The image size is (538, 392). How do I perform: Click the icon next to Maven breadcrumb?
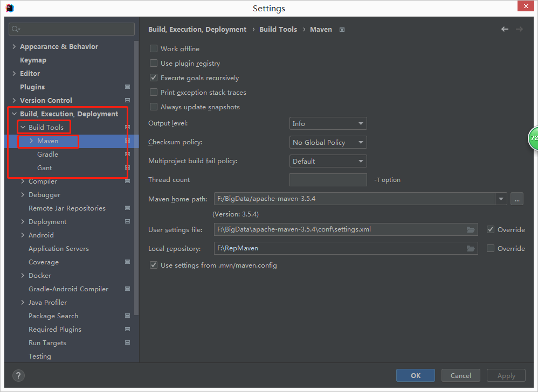tap(342, 30)
